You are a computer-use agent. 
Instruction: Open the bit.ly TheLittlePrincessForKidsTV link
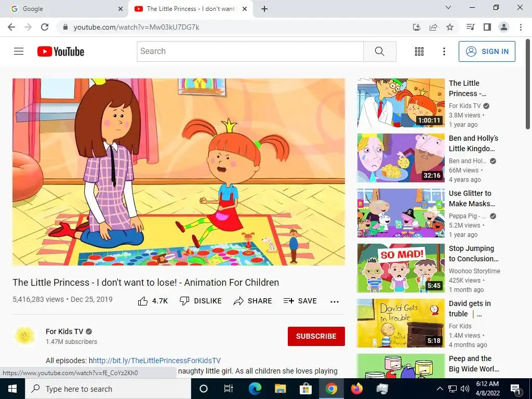157,361
